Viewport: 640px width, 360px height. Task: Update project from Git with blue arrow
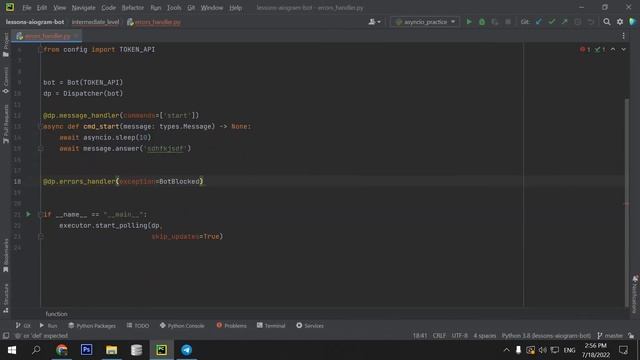coord(539,22)
